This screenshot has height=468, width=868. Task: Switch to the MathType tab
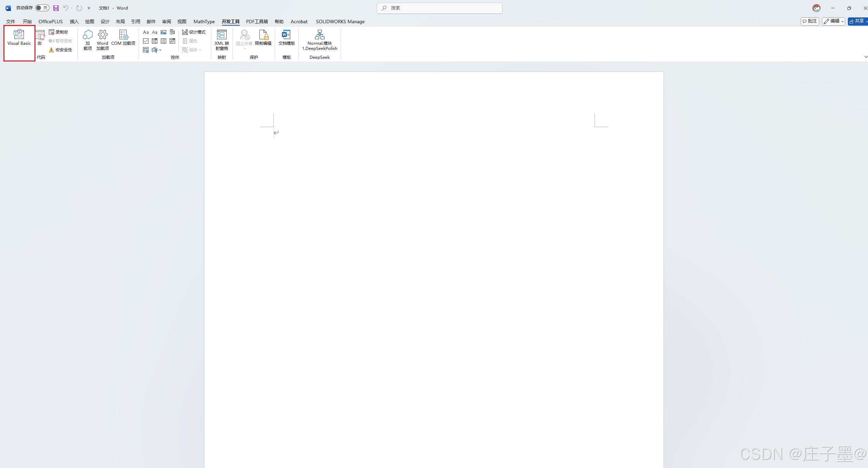[x=204, y=22]
